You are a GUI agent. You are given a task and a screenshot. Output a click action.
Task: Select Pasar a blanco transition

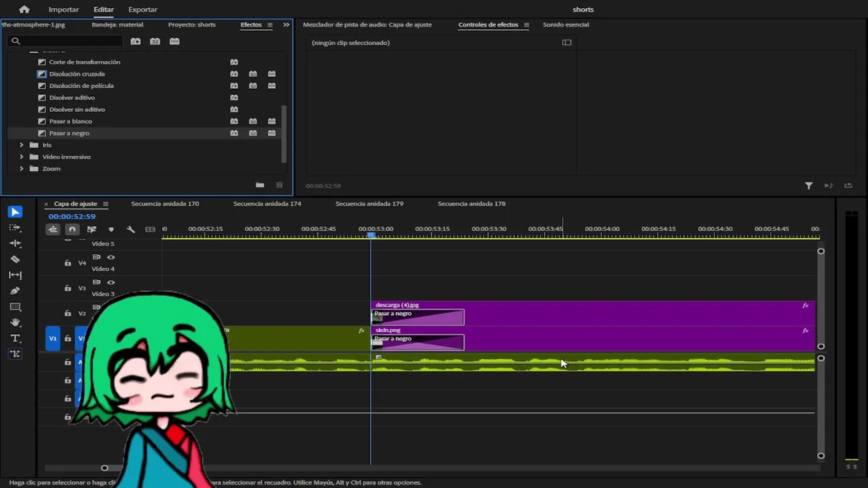[71, 121]
